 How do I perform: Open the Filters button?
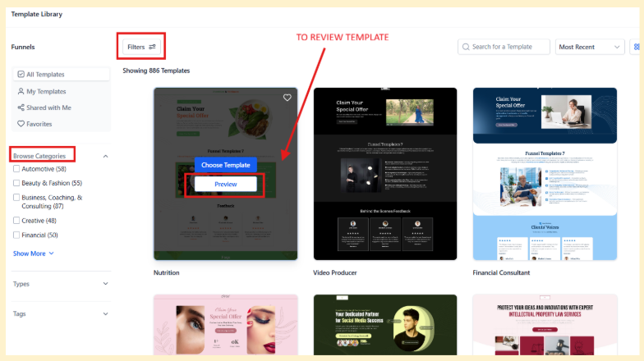(141, 47)
